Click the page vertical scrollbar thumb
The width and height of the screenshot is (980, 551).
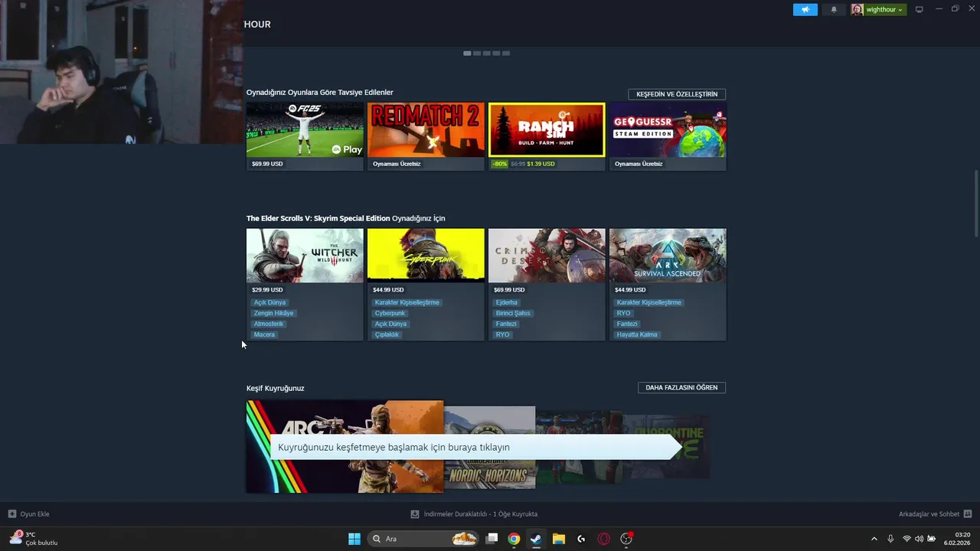(976, 204)
